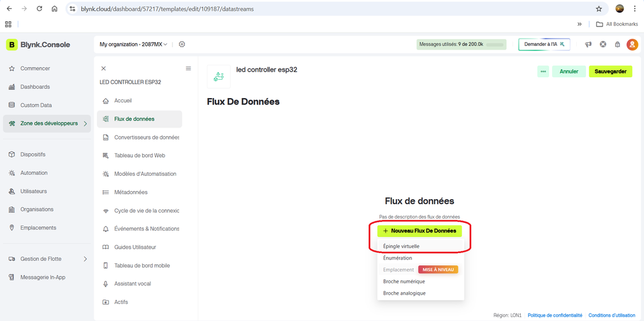Click the megaphone announcements icon

(x=588, y=45)
